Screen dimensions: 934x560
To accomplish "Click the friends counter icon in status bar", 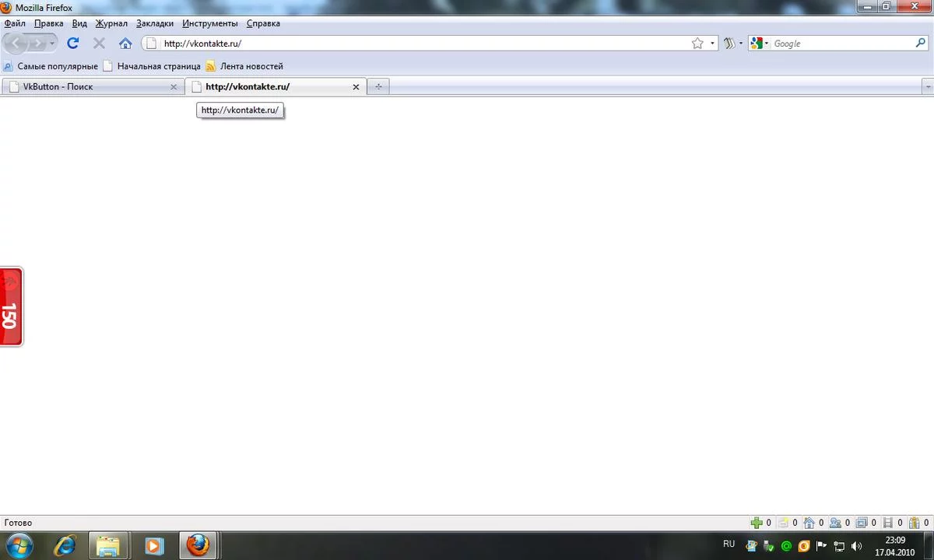I will tap(840, 523).
